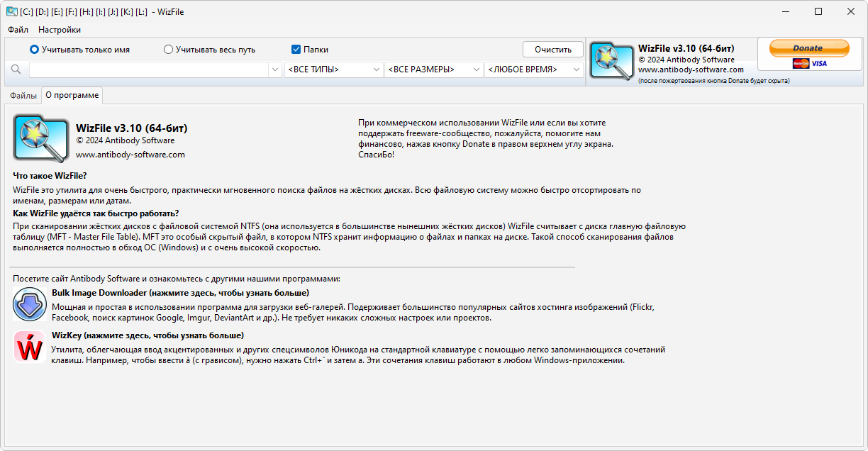Click the "WizFile v3.10 (64-бит)" title in About page

pos(132,128)
